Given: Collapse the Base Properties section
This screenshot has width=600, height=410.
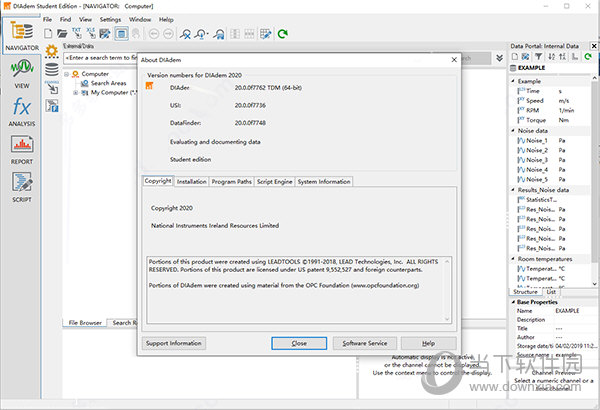Looking at the screenshot, I should click(513, 301).
